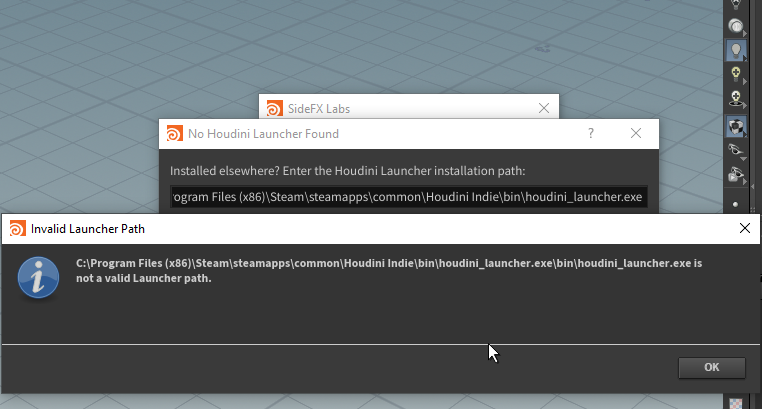
Task: Enable high quality lighting bulb icon
Action: pos(736,74)
